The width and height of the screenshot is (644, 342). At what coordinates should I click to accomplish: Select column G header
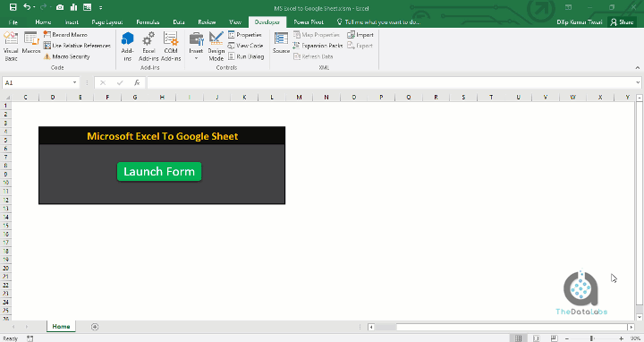tap(135, 98)
